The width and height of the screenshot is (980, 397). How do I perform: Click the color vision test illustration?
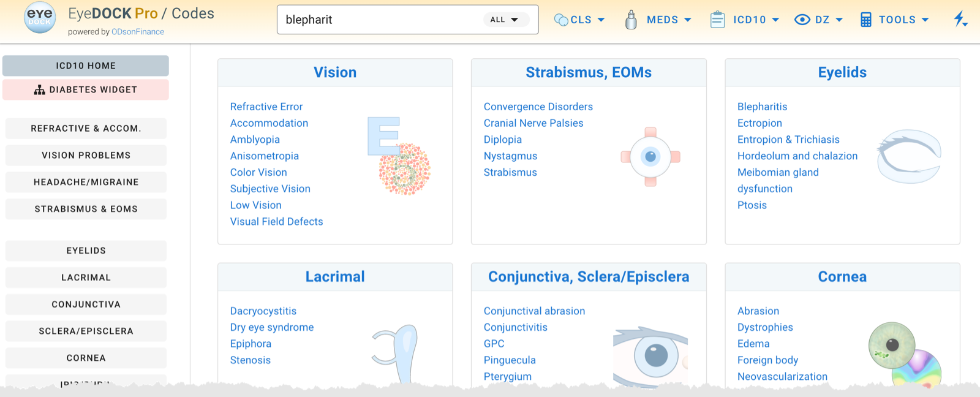(x=404, y=168)
